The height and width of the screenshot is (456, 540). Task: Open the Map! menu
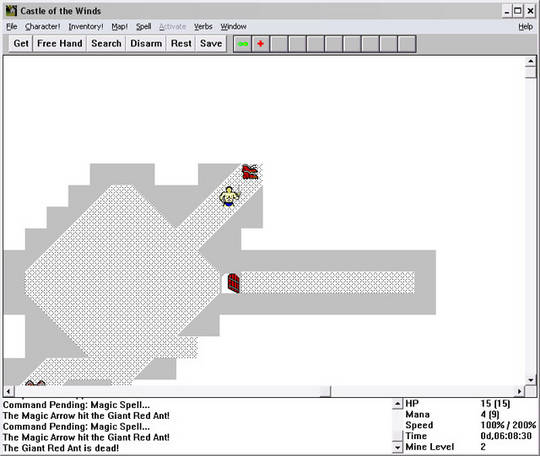tap(119, 27)
